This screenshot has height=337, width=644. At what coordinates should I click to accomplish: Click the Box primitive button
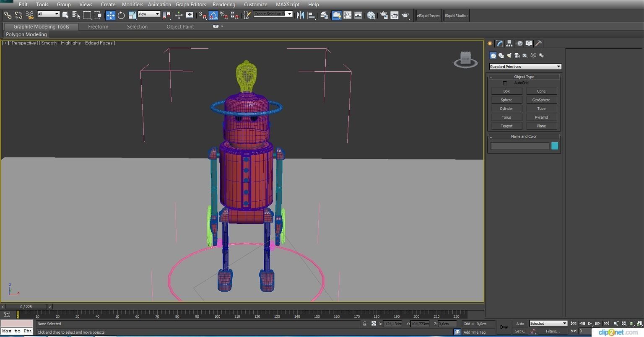tap(506, 91)
